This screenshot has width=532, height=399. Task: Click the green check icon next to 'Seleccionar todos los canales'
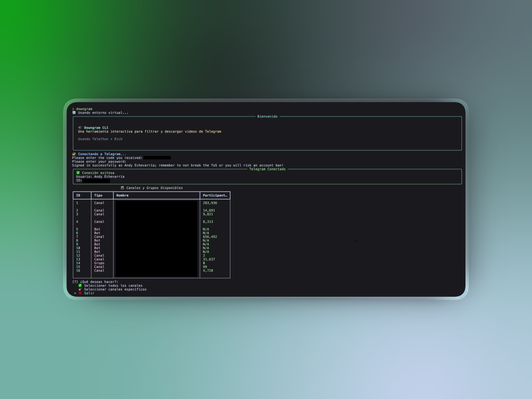[80, 286]
